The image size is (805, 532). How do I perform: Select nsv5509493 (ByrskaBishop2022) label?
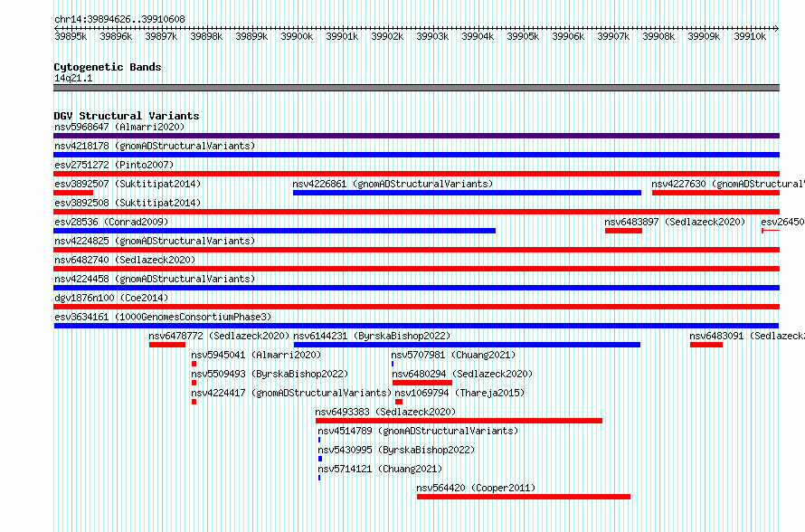270,374
